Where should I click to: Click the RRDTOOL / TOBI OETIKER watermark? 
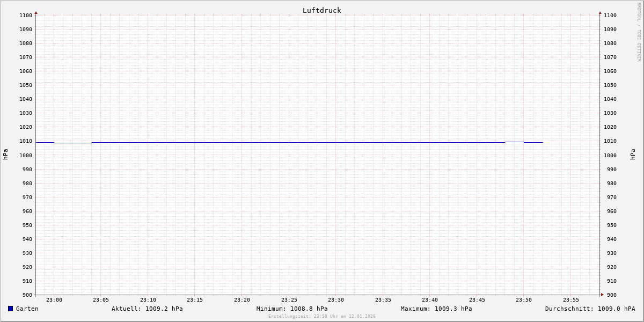coord(639,32)
